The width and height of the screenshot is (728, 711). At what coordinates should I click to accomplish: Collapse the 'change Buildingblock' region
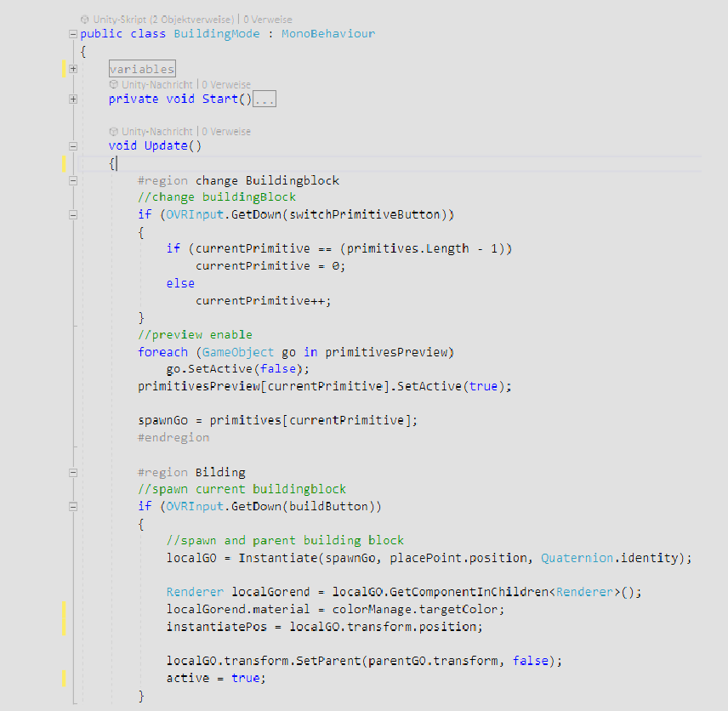pos(73,180)
